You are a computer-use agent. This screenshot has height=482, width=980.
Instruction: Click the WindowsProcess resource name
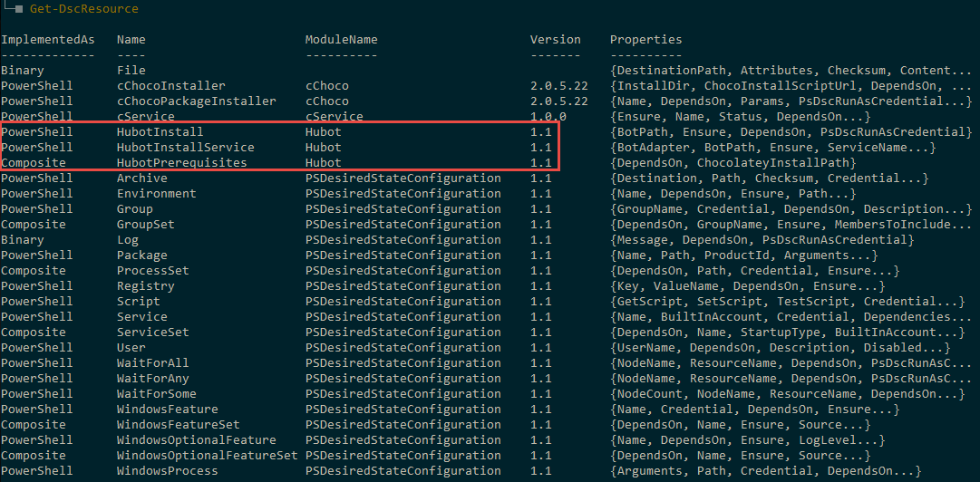pos(167,471)
